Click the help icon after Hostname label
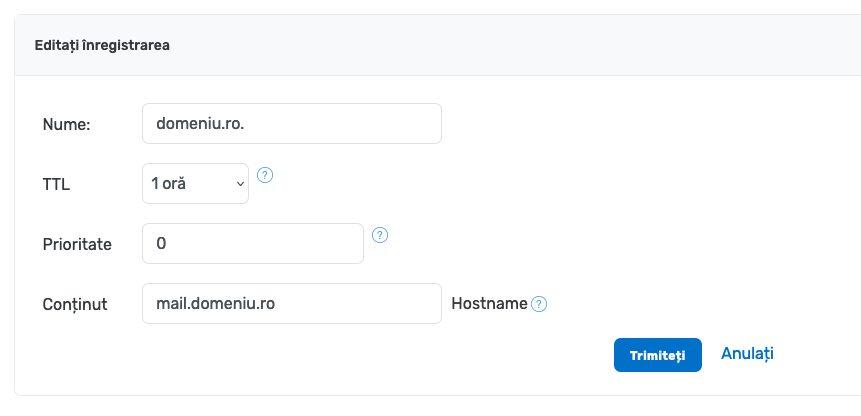The width and height of the screenshot is (861, 416). (x=539, y=304)
